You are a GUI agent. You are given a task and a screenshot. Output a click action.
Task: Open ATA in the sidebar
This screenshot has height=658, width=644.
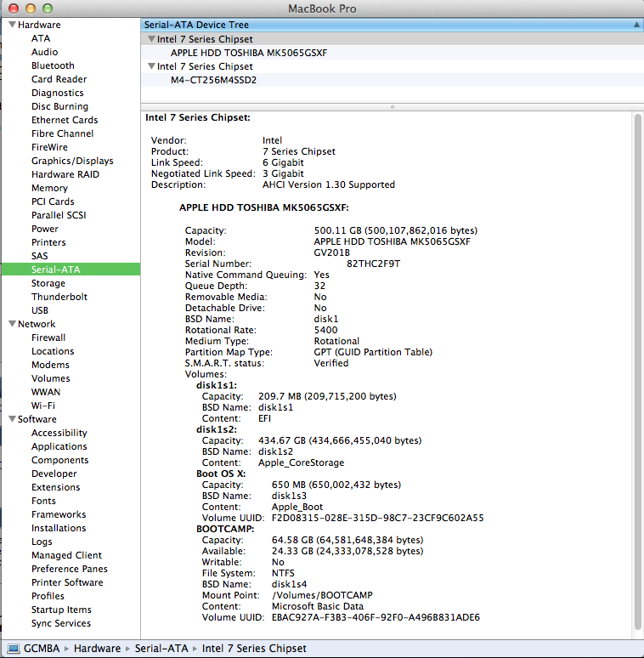(x=41, y=38)
